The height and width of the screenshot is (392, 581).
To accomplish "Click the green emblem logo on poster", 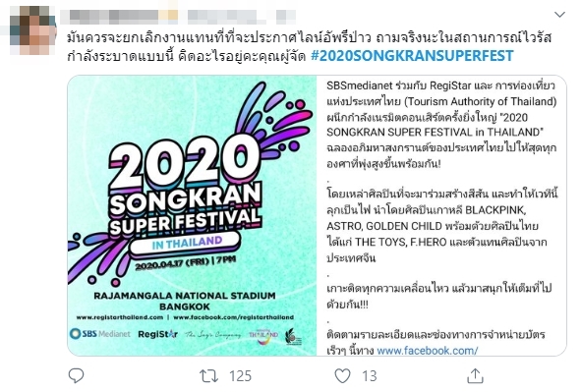I will (293, 336).
